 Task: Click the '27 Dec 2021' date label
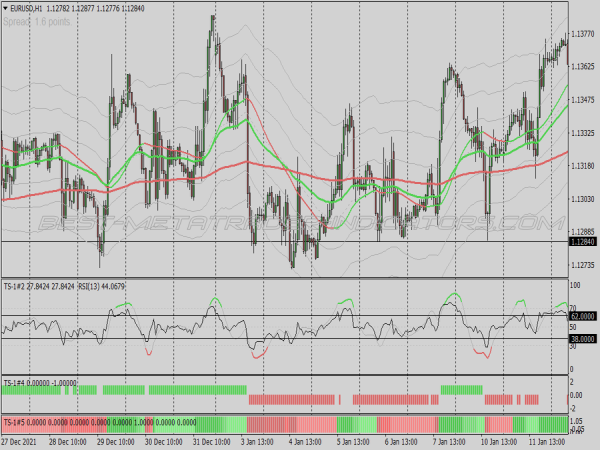19,442
